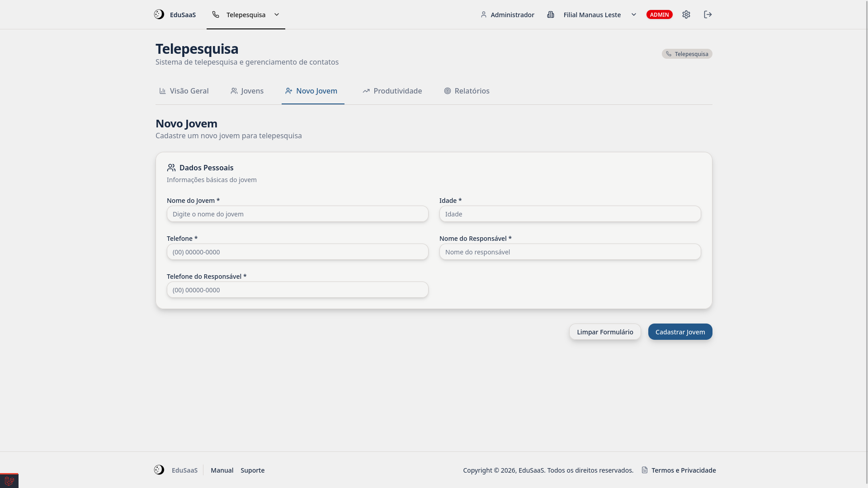Image resolution: width=868 pixels, height=488 pixels.
Task: Click the Termos e Privacidade link
Action: tap(684, 470)
